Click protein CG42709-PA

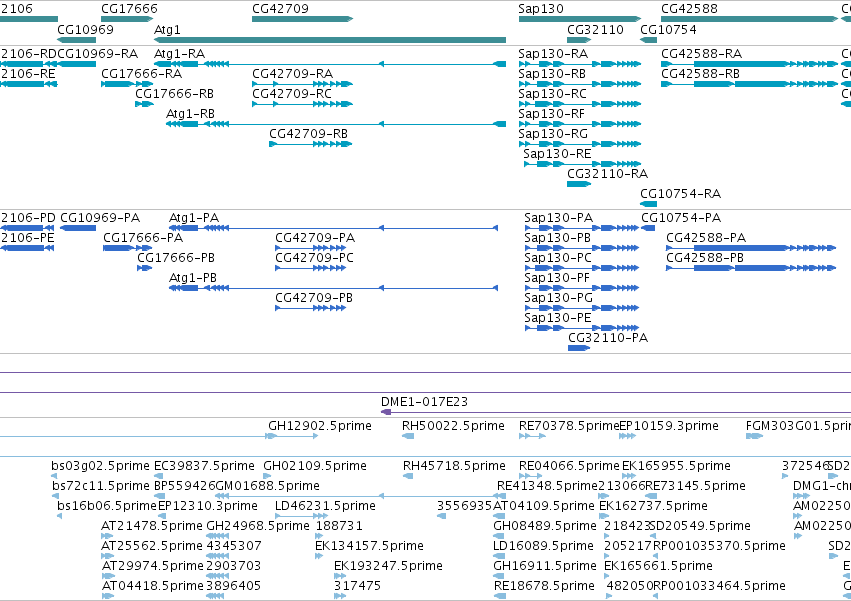click(x=310, y=248)
